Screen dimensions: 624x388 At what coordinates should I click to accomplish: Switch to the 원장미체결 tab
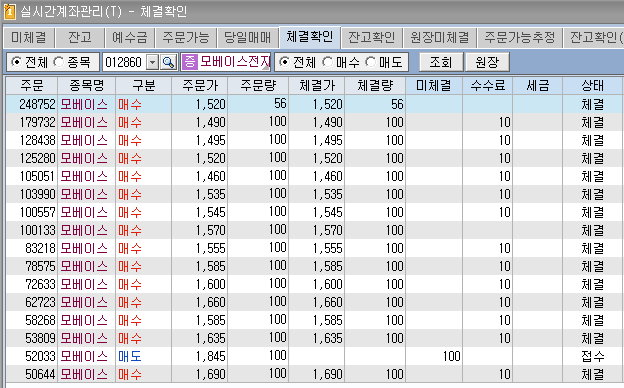coord(440,37)
